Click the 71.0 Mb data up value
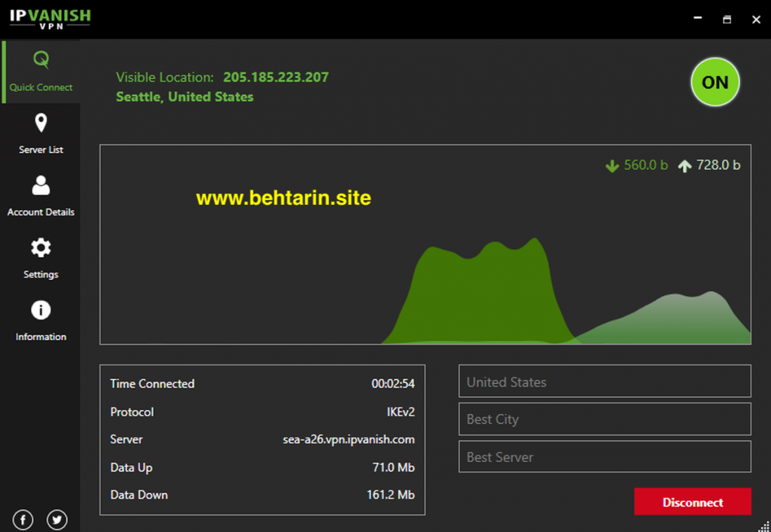 [393, 467]
